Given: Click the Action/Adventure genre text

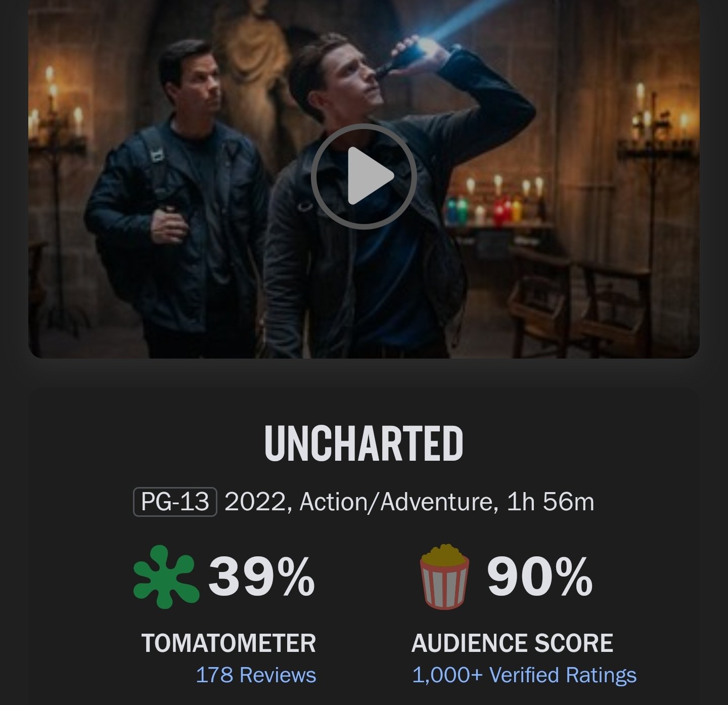Looking at the screenshot, I should pyautogui.click(x=396, y=502).
